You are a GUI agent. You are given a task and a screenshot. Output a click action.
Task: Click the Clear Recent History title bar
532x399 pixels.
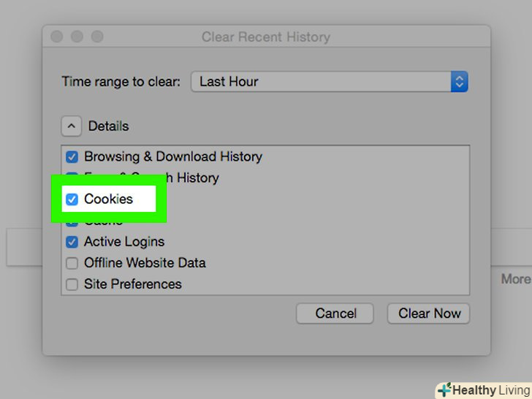pos(266,37)
